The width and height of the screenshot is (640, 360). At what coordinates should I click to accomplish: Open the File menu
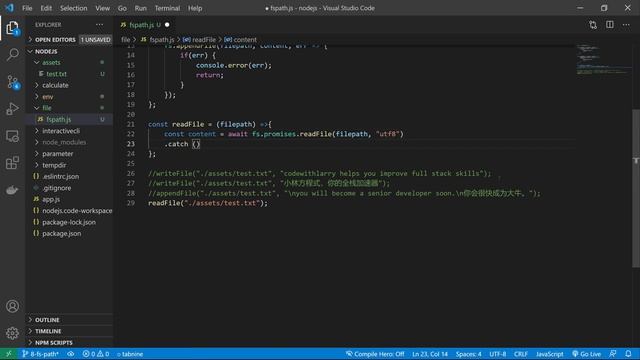(x=27, y=8)
